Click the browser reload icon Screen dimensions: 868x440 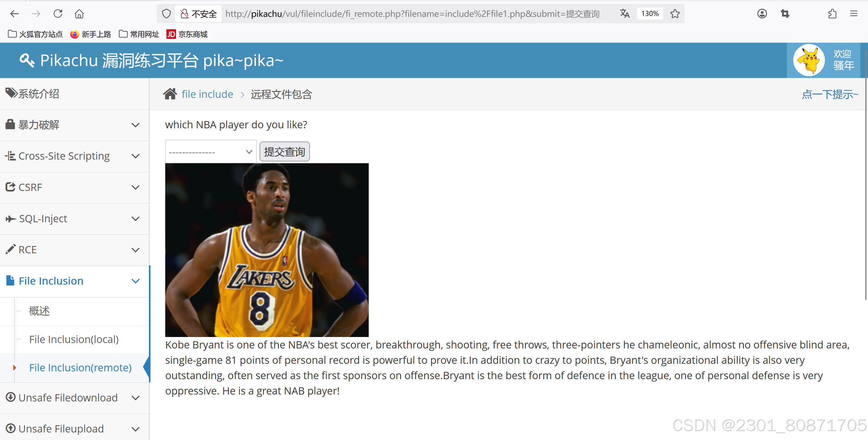58,14
